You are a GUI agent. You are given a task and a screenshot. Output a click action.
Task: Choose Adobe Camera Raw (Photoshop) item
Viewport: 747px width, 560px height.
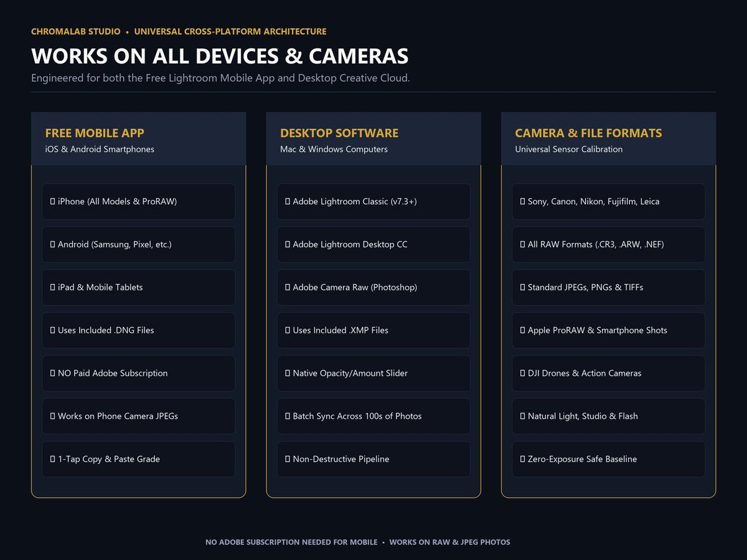pyautogui.click(x=374, y=287)
